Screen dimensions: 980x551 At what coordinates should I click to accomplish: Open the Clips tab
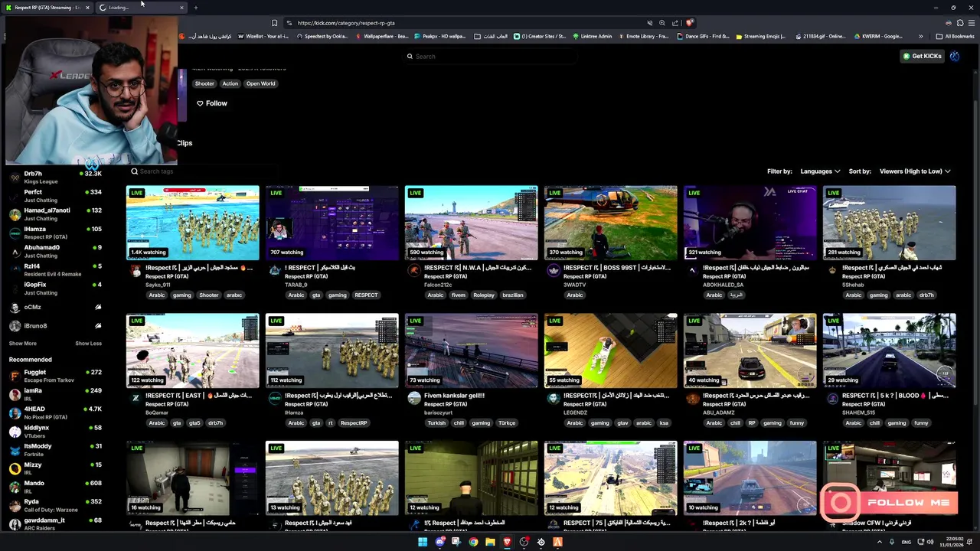pos(185,143)
